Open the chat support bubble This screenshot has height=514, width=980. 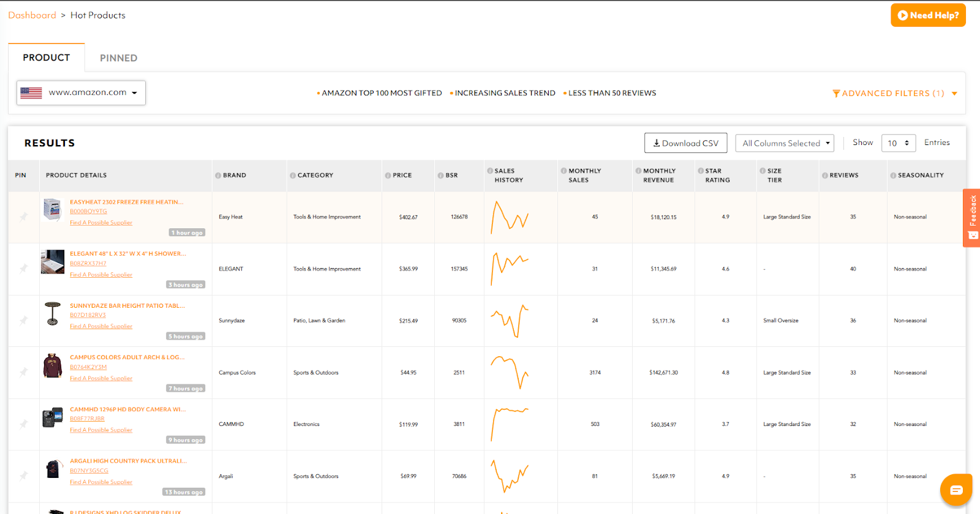[x=956, y=490]
